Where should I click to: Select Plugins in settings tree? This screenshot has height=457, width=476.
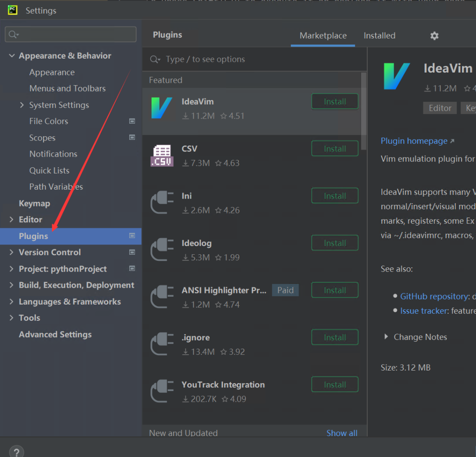71,236
